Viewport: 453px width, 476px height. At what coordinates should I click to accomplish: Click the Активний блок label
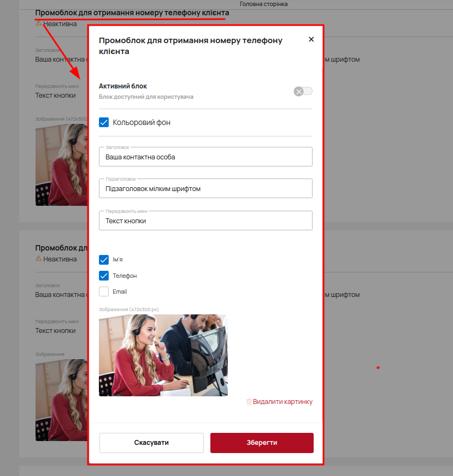click(123, 86)
